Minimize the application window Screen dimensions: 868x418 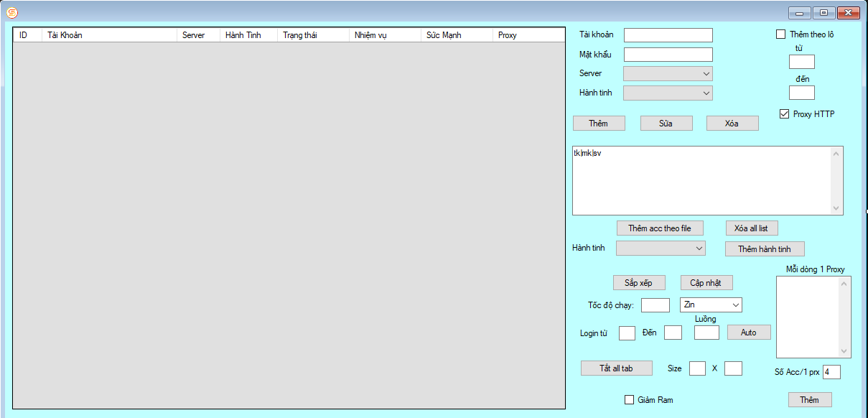799,12
